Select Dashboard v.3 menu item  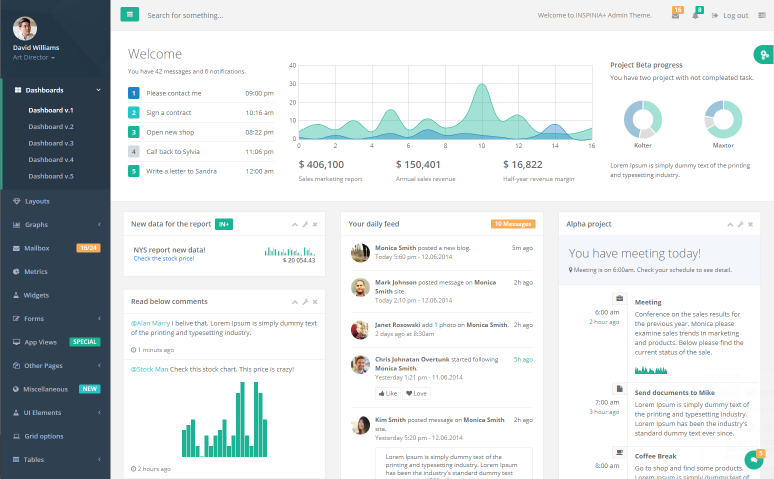[51, 143]
